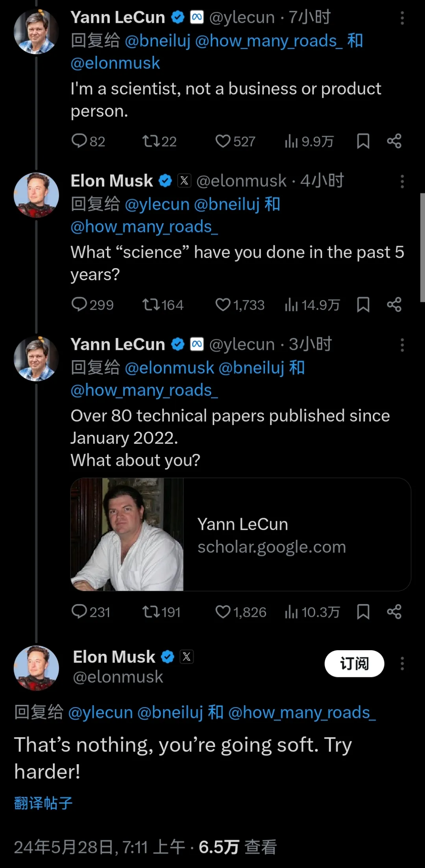This screenshot has height=868, width=425.
Task: Open replies on the tweet with 231 comments
Action: pos(91,612)
